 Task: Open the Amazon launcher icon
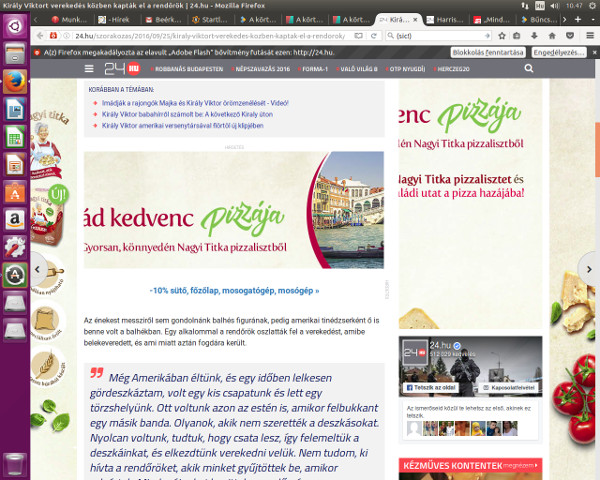(x=15, y=217)
